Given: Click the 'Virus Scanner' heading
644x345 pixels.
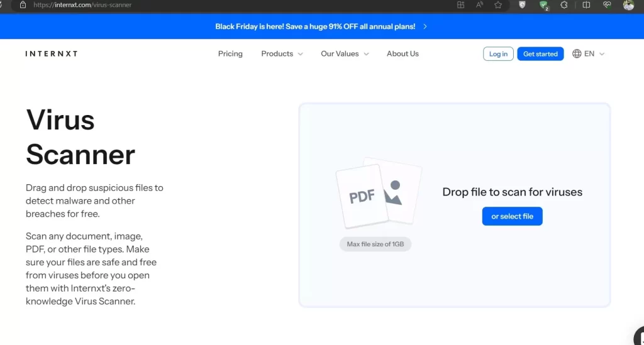Looking at the screenshot, I should pos(80,137).
